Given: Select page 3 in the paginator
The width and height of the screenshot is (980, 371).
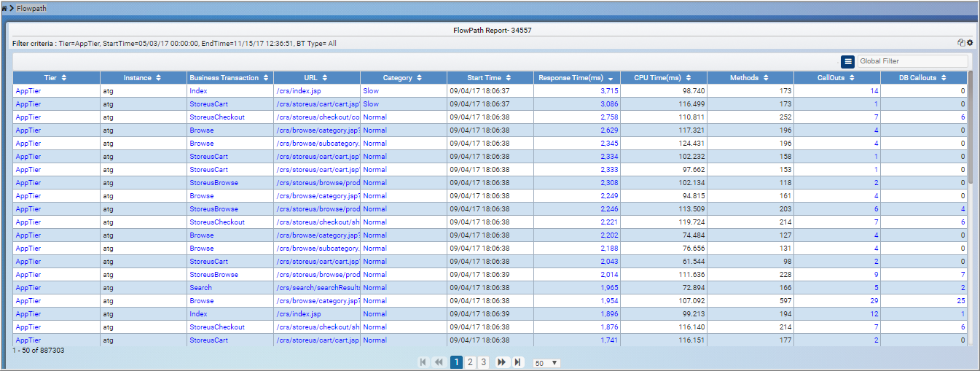Looking at the screenshot, I should 483,362.
